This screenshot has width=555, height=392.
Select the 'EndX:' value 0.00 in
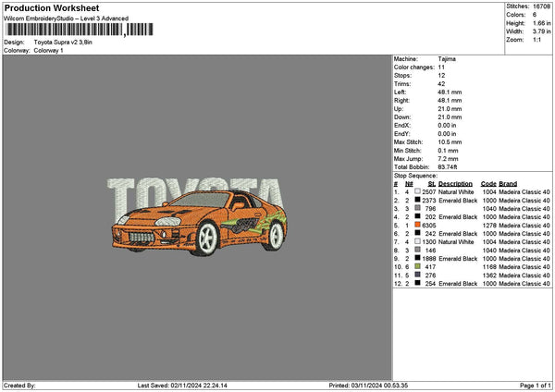point(447,126)
